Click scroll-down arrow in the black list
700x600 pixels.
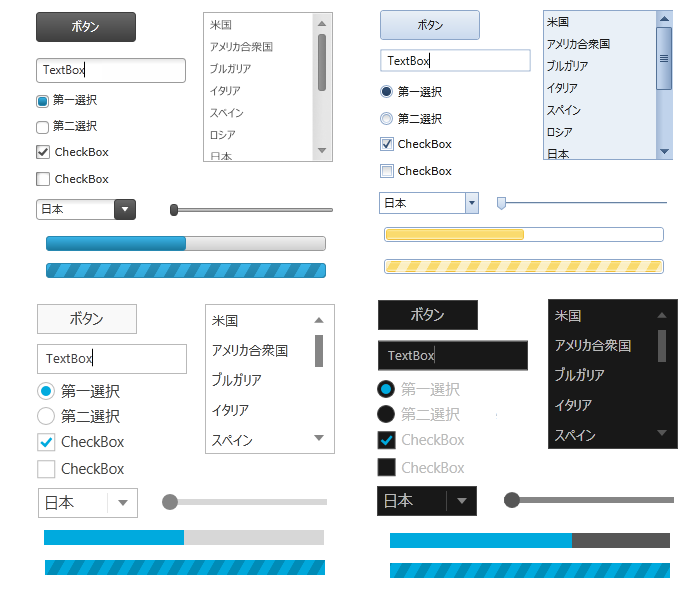pyautogui.click(x=662, y=433)
